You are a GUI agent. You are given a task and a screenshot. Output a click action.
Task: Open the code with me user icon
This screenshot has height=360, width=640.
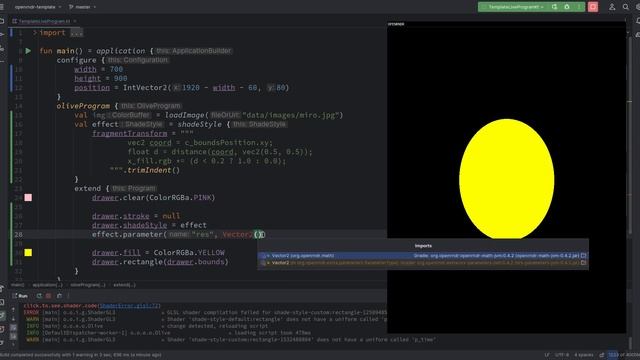click(612, 7)
